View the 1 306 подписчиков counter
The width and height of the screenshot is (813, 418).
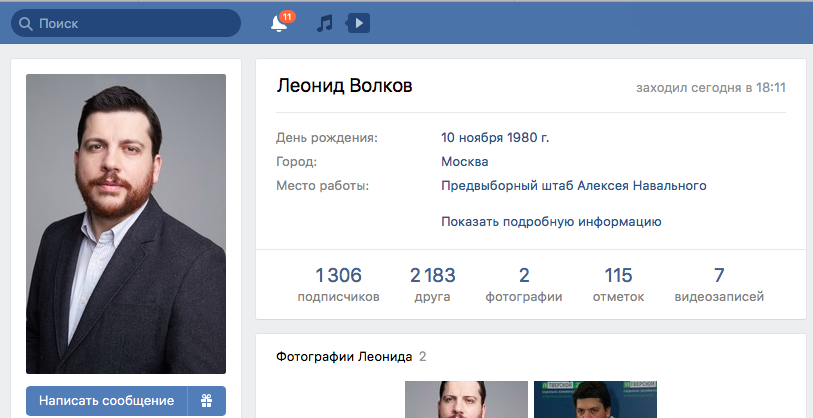338,284
